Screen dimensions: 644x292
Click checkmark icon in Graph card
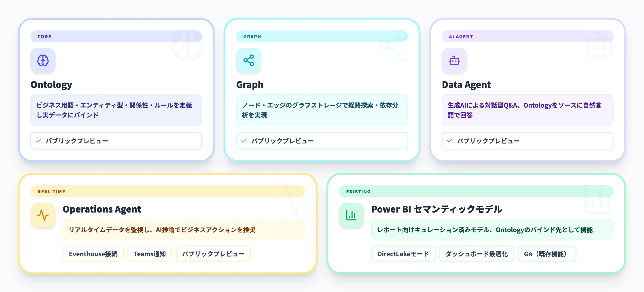244,141
